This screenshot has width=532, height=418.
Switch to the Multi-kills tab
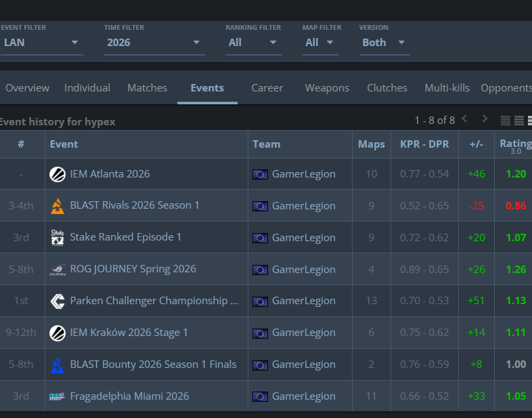tap(447, 88)
